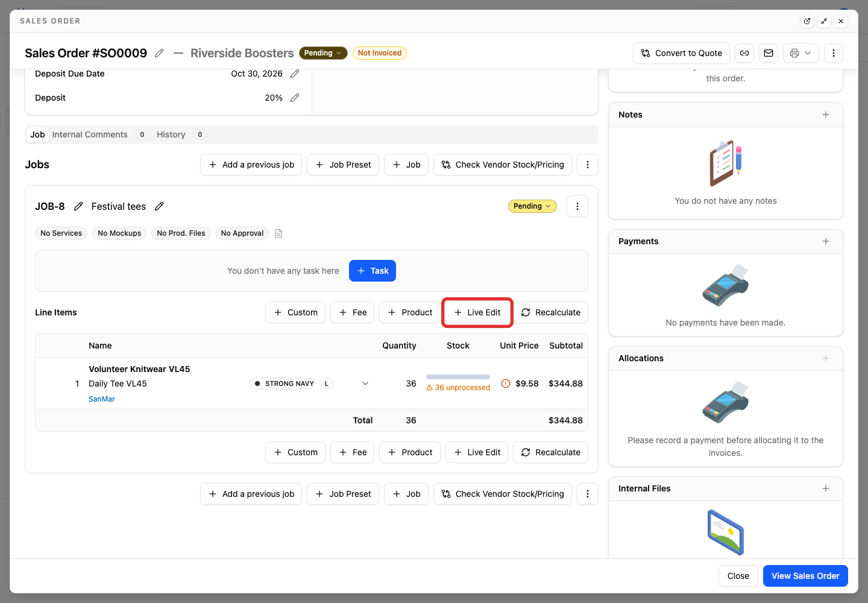Expand the Daily Tee VL45 line item

tap(365, 384)
